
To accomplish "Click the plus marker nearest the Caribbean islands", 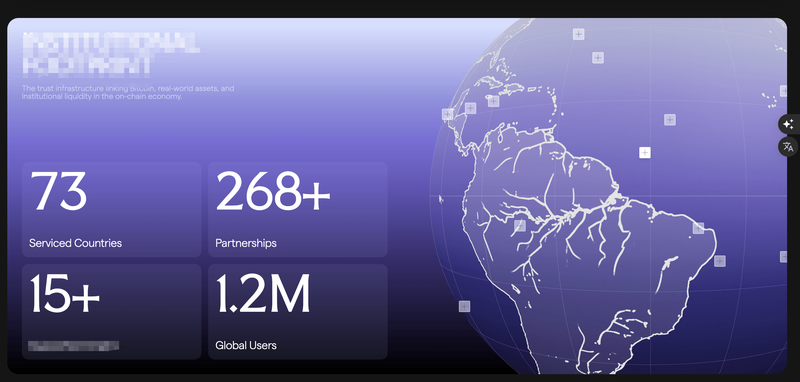I will [x=493, y=101].
